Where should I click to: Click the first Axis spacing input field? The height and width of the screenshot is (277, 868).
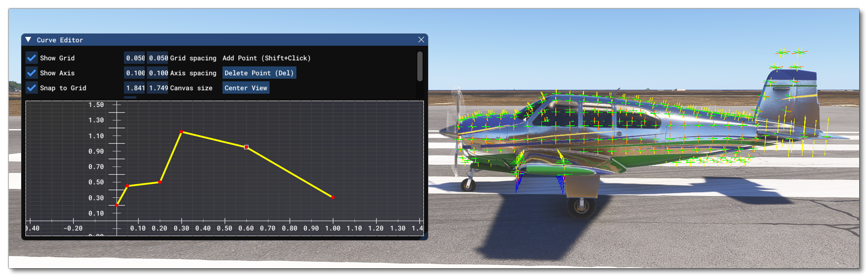point(135,73)
